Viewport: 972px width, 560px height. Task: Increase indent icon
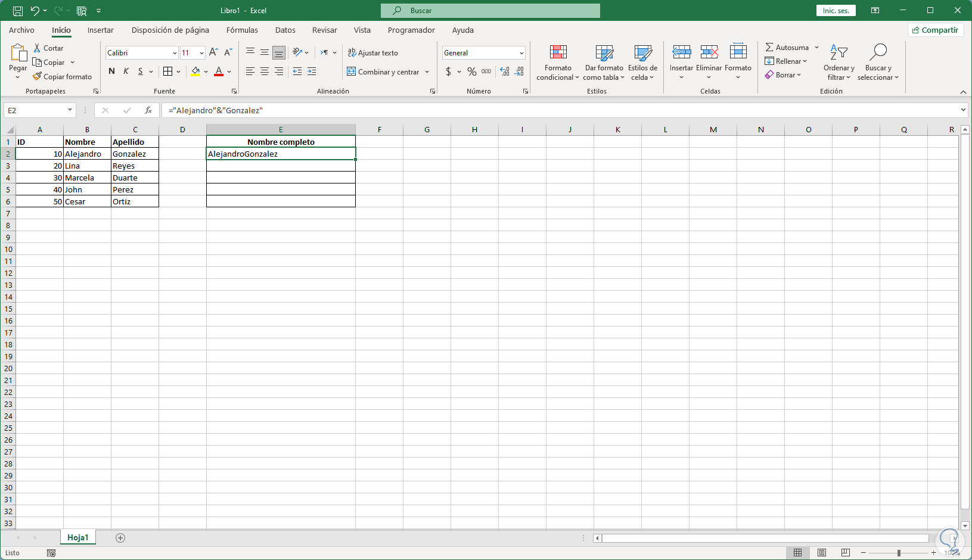pyautogui.click(x=312, y=71)
